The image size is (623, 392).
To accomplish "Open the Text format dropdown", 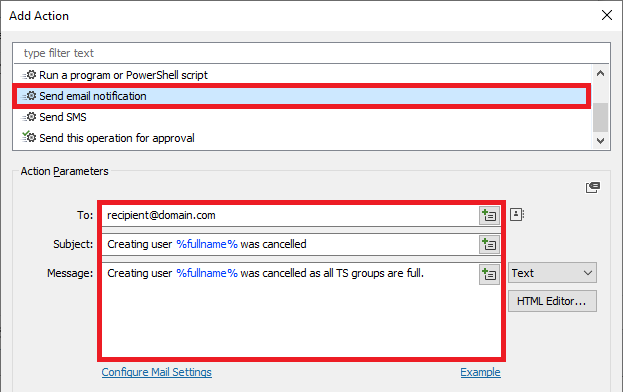I will 552,273.
